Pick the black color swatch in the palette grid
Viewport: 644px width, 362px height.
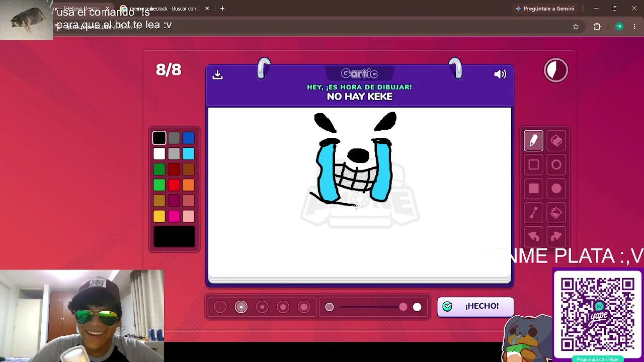pos(159,138)
